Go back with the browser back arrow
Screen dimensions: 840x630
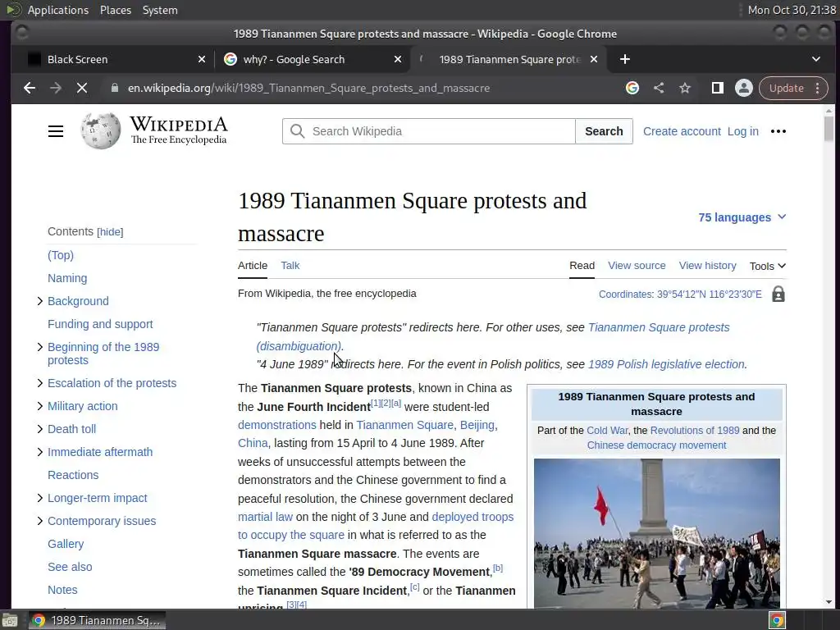click(x=30, y=89)
